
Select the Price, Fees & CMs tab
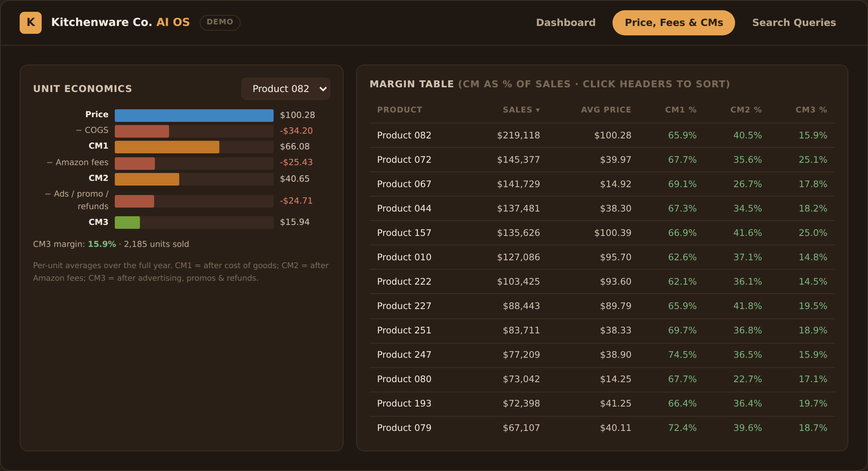pyautogui.click(x=674, y=22)
